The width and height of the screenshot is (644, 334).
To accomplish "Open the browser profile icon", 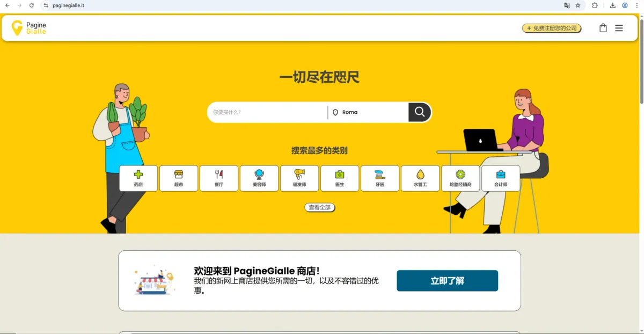I will coord(625,5).
